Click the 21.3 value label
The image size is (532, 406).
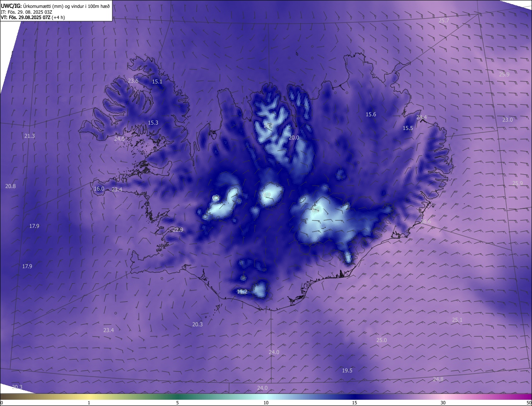tap(30, 136)
